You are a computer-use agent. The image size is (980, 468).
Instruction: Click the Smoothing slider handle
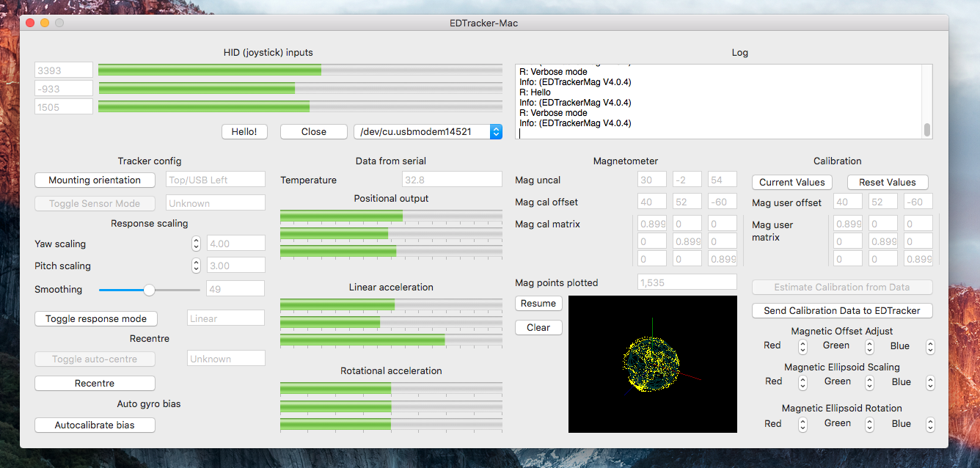point(149,290)
